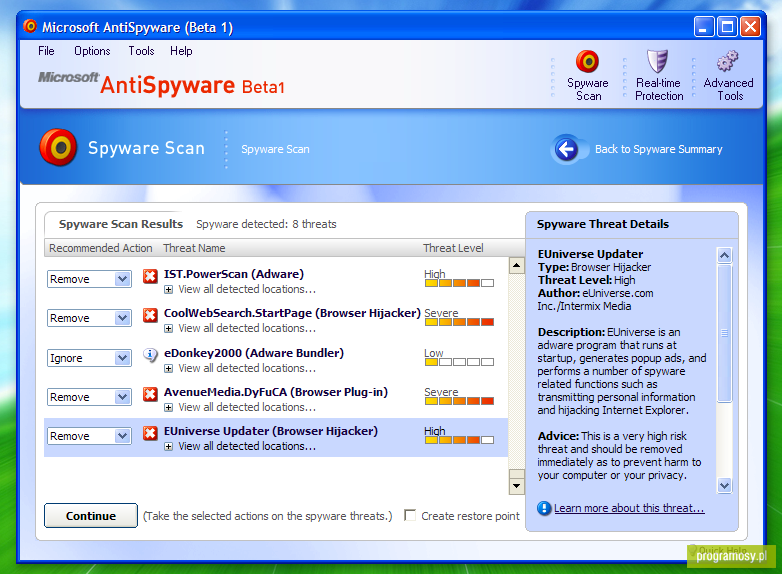Click red X icon beside CoolWebSearch.StartPage
This screenshot has height=574, width=782.
[x=150, y=315]
